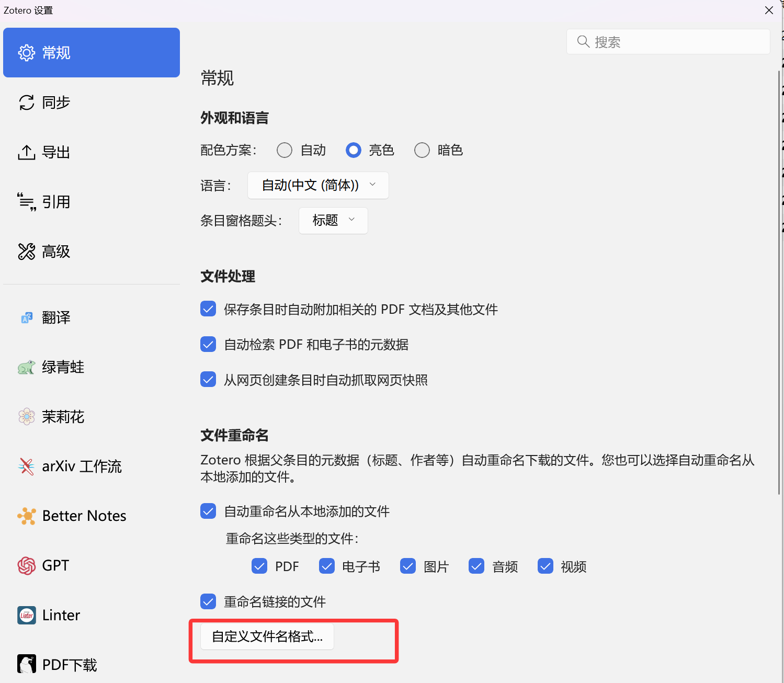Open the Sync (同步) settings icon
This screenshot has width=784, height=683.
click(x=27, y=103)
